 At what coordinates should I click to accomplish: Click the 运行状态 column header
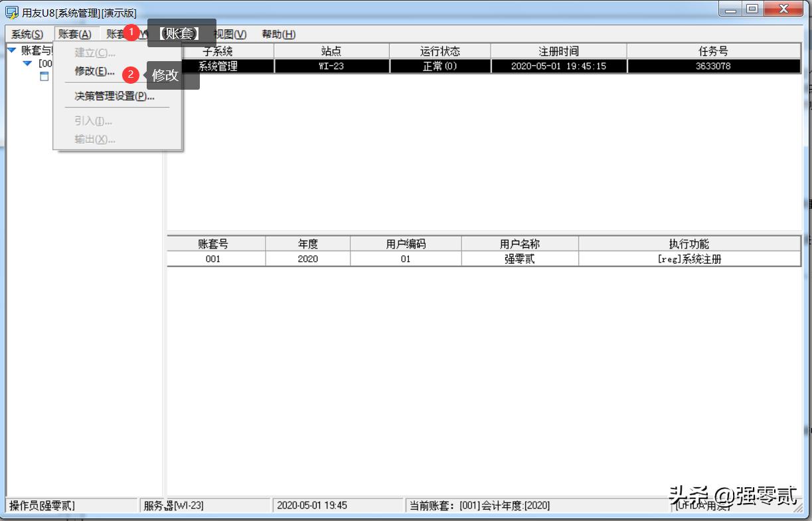[x=440, y=51]
